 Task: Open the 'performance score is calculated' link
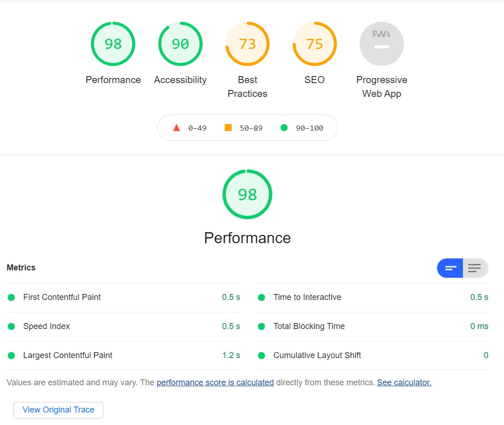[x=215, y=383]
